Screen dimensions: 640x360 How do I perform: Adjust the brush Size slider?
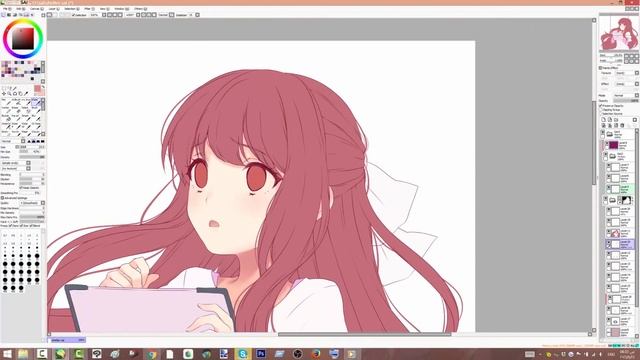point(32,147)
